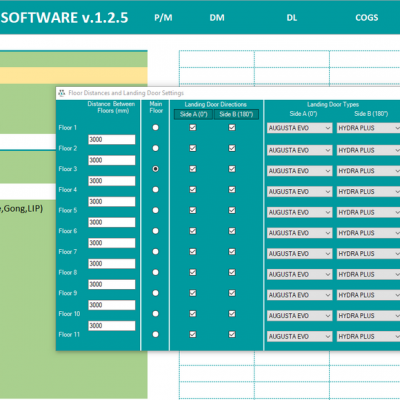Open Floor 1 Side B HYDRA PLUS dropdown
Image resolution: width=400 pixels, height=400 pixels.
click(368, 128)
